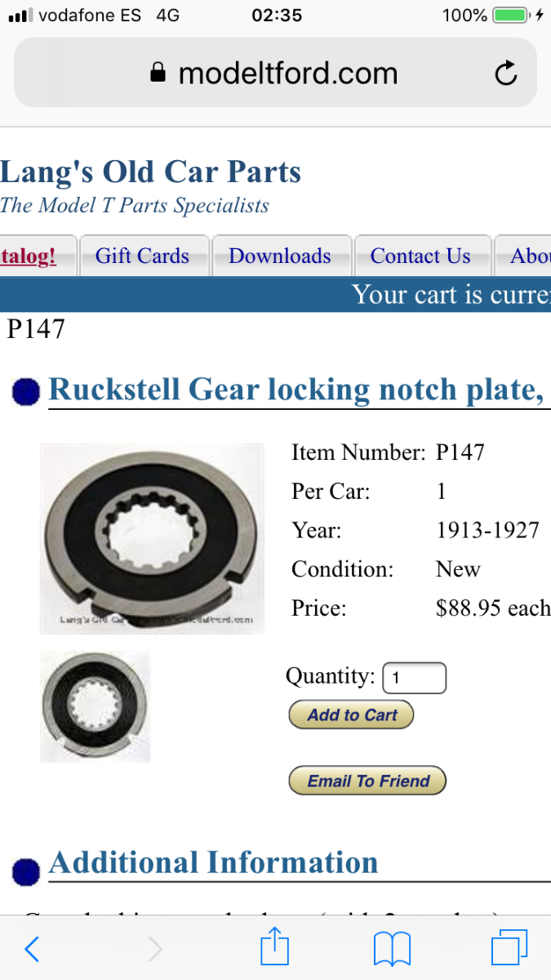Select the small notch plate thumbnail image
Image resolution: width=551 pixels, height=980 pixels.
(x=95, y=706)
